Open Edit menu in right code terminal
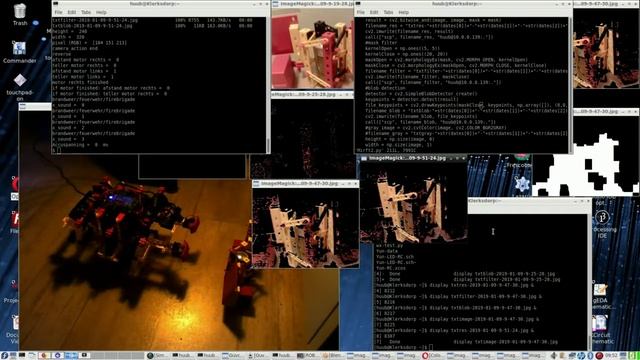 pyautogui.click(x=373, y=12)
